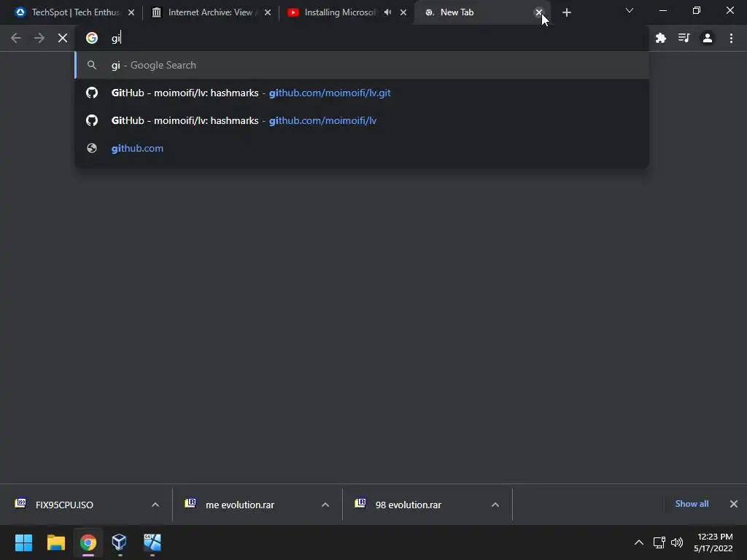Viewport: 747px width, 560px height.
Task: Stop loading the page
Action: (x=63, y=38)
